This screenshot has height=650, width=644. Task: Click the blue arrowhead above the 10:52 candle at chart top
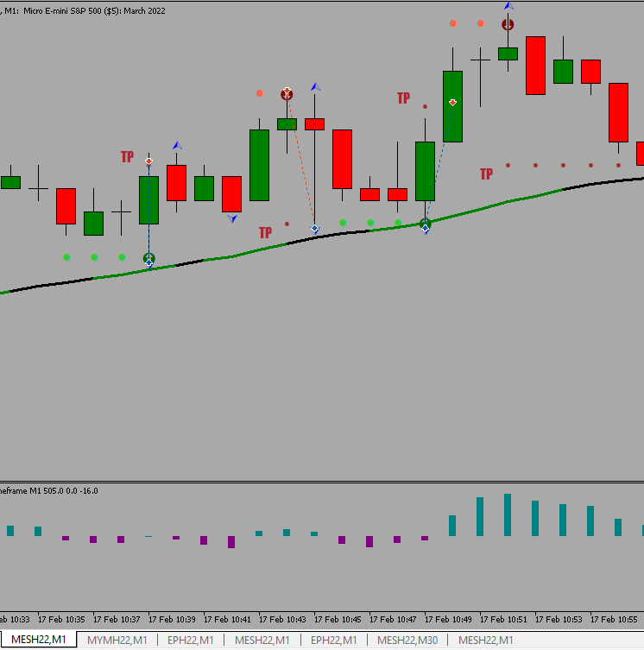pyautogui.click(x=508, y=6)
